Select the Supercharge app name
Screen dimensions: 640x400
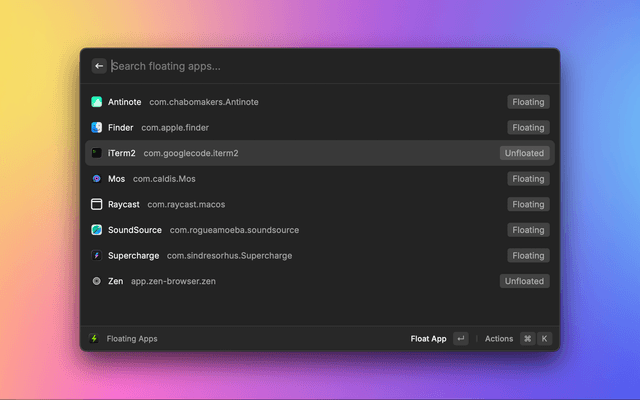click(133, 256)
